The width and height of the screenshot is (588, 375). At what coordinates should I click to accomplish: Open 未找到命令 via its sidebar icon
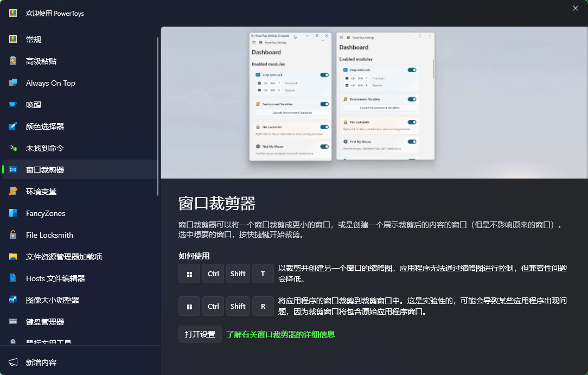pyautogui.click(x=13, y=148)
